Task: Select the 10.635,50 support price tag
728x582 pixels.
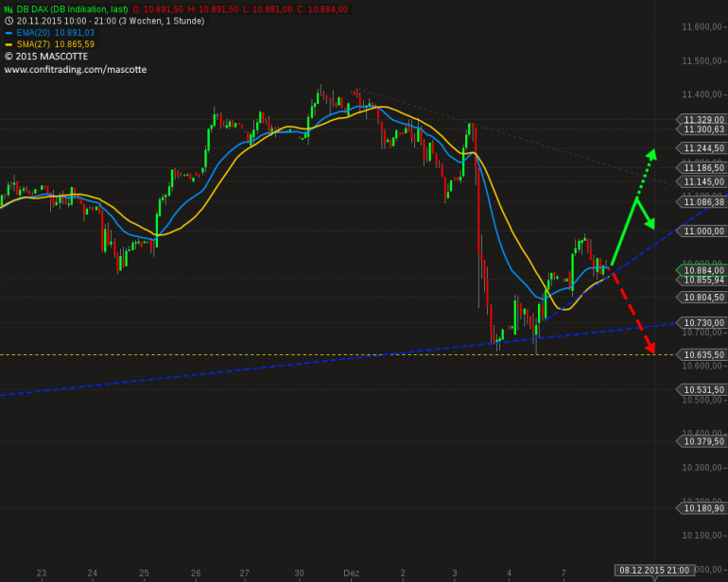Action: (x=702, y=354)
